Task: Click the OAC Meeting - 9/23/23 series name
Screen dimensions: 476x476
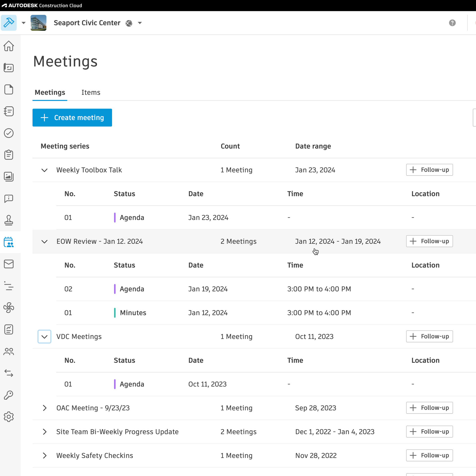Action: click(93, 408)
